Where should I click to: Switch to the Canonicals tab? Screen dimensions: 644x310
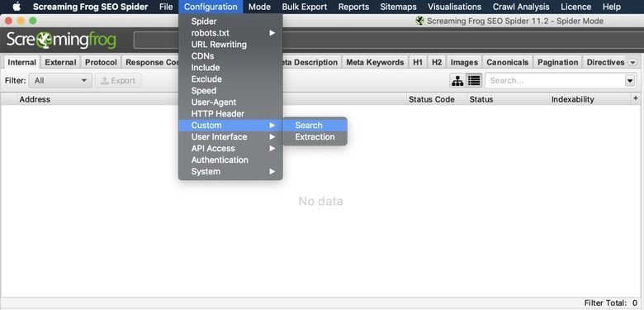507,63
